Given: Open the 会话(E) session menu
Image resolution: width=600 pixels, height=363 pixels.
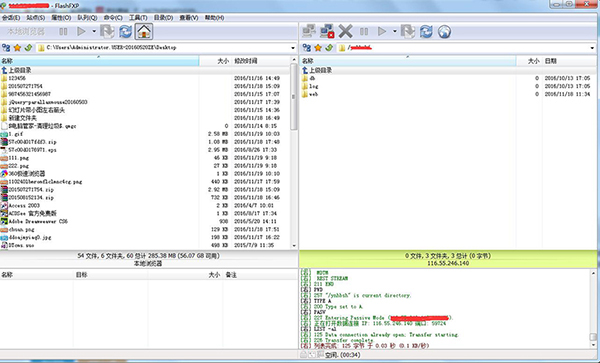Looking at the screenshot, I should [x=11, y=18].
